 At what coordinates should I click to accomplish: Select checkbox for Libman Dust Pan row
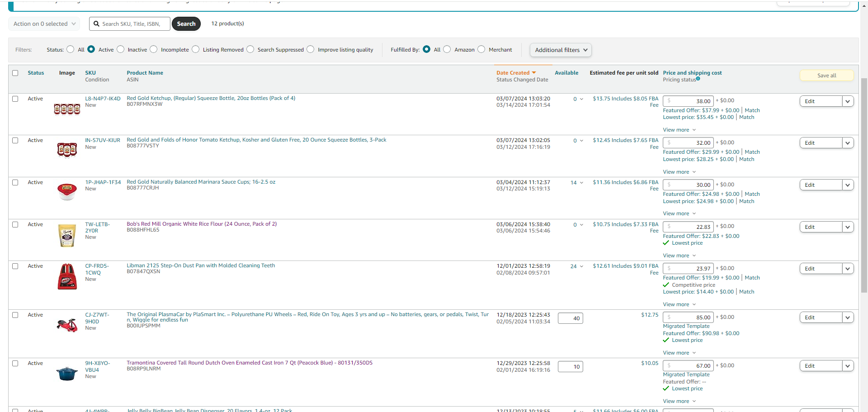click(x=15, y=266)
